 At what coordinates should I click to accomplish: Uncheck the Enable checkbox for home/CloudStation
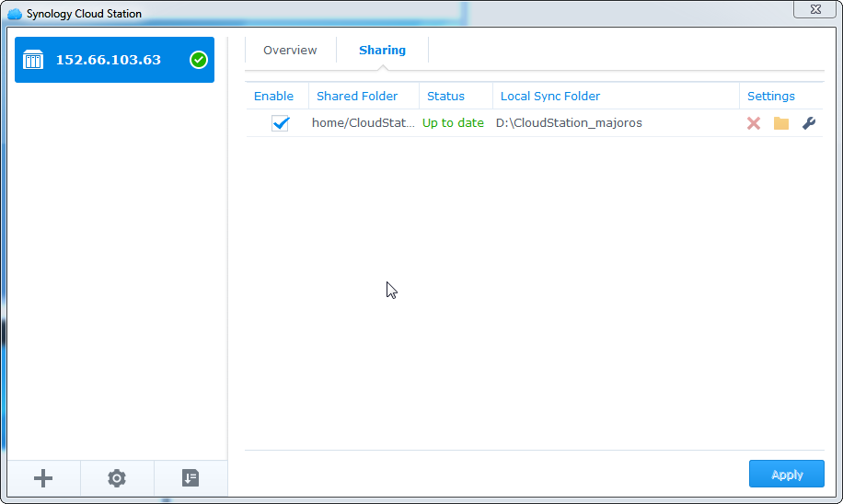280,123
